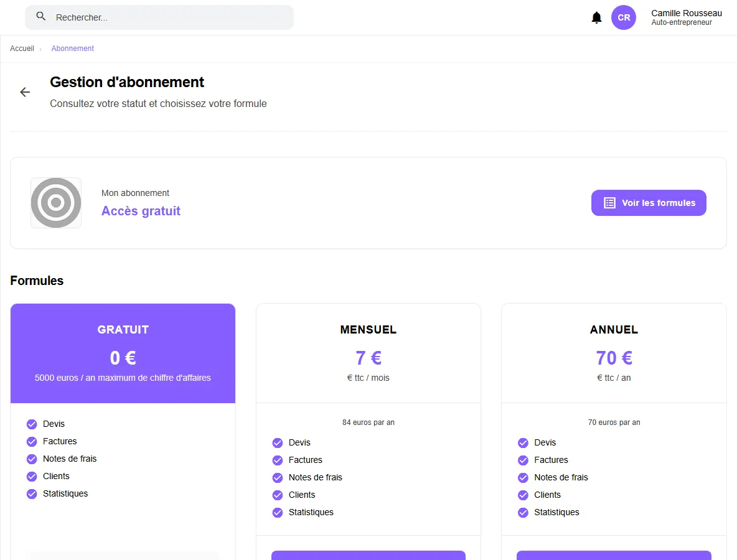Click the ANNUEL plan title
737x560 pixels.
pyautogui.click(x=614, y=330)
